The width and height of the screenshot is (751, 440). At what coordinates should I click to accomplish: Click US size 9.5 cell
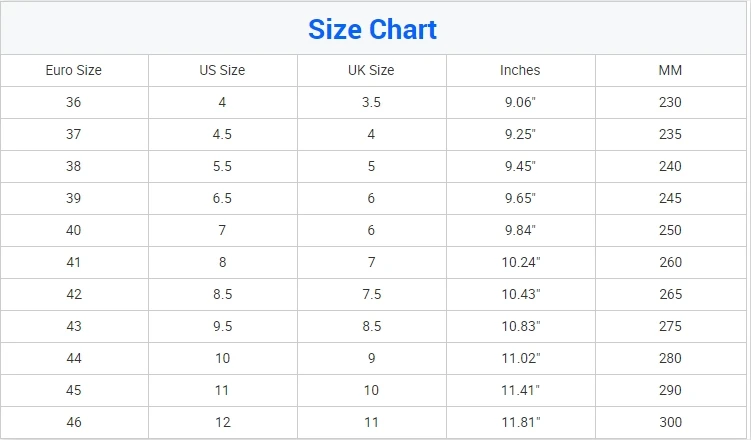[222, 326]
